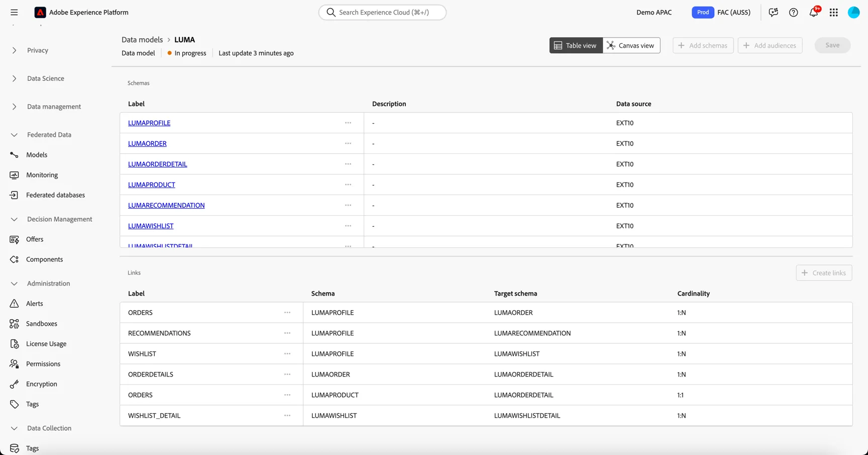Screen dimensions: 868x455
Task: Click the Save button
Action: point(832,45)
